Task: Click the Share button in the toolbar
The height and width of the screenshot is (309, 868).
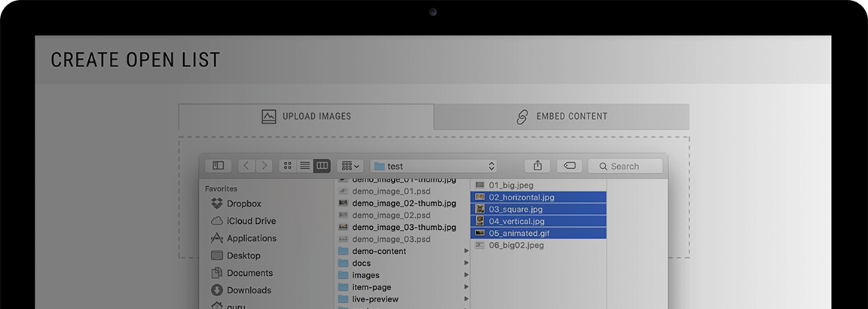Action: (x=537, y=166)
